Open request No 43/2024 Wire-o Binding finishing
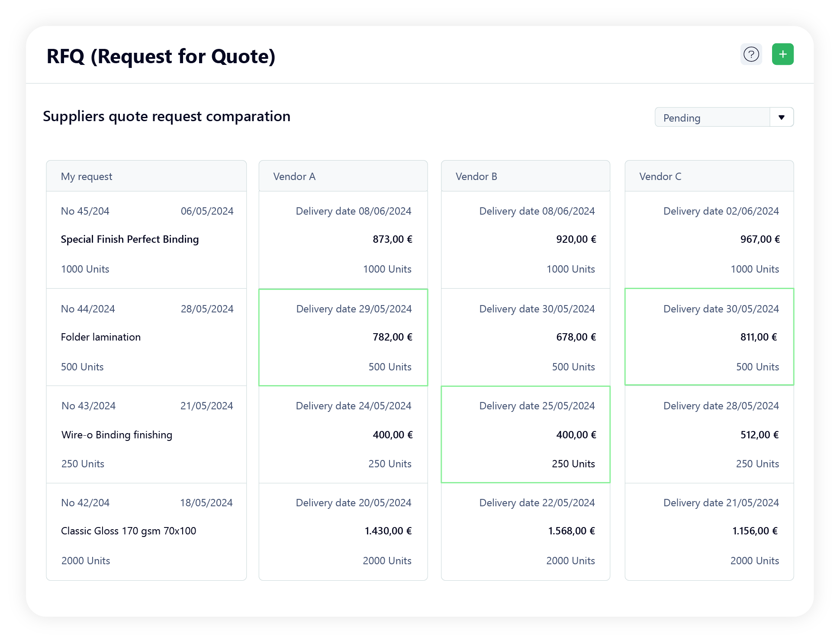This screenshot has width=840, height=643. (x=146, y=434)
